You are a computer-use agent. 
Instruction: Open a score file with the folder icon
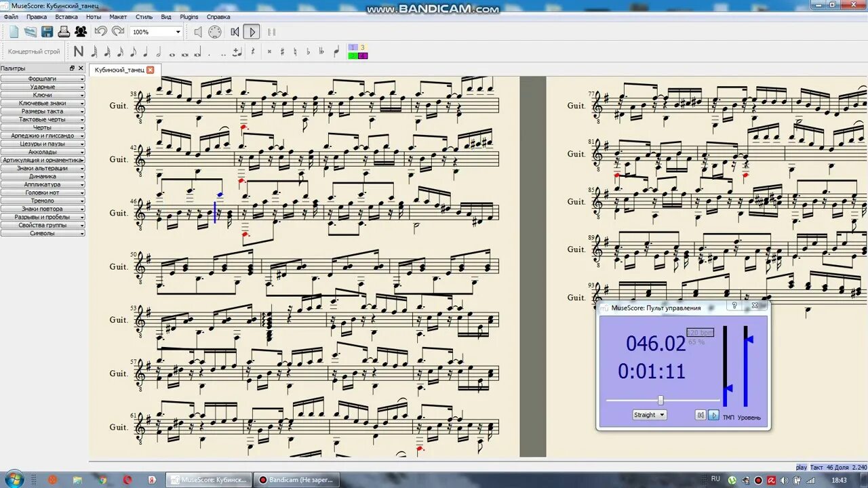tap(31, 32)
